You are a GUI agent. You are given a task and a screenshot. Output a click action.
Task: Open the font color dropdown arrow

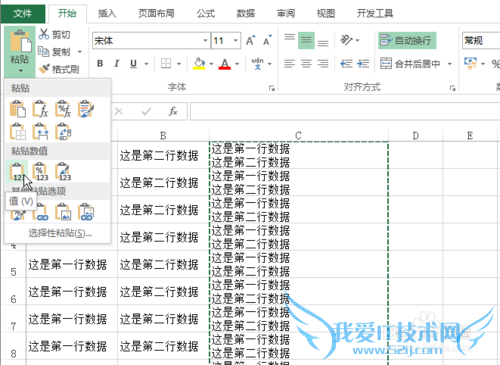click(x=237, y=63)
